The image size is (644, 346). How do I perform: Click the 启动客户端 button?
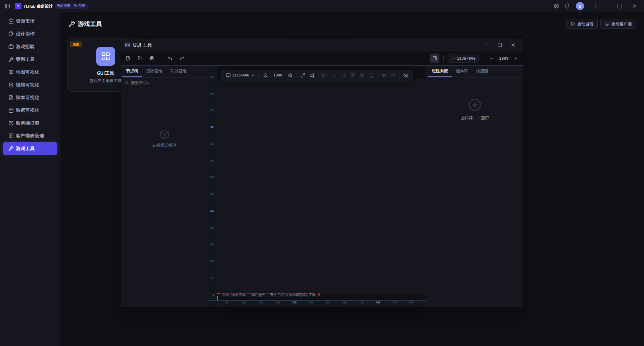(618, 24)
